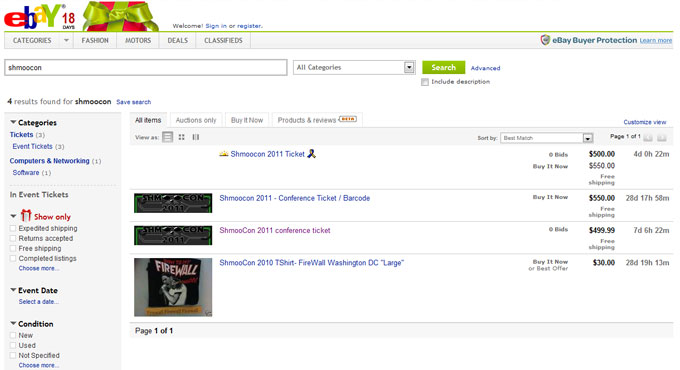
Task: Check the Free shipping filter
Action: (13, 248)
